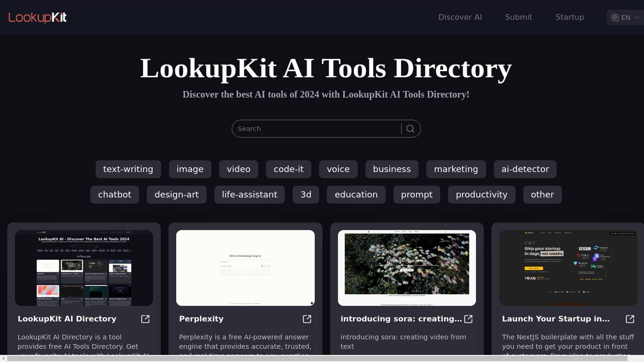
Task: Choose the marketing category tag
Action: (456, 169)
